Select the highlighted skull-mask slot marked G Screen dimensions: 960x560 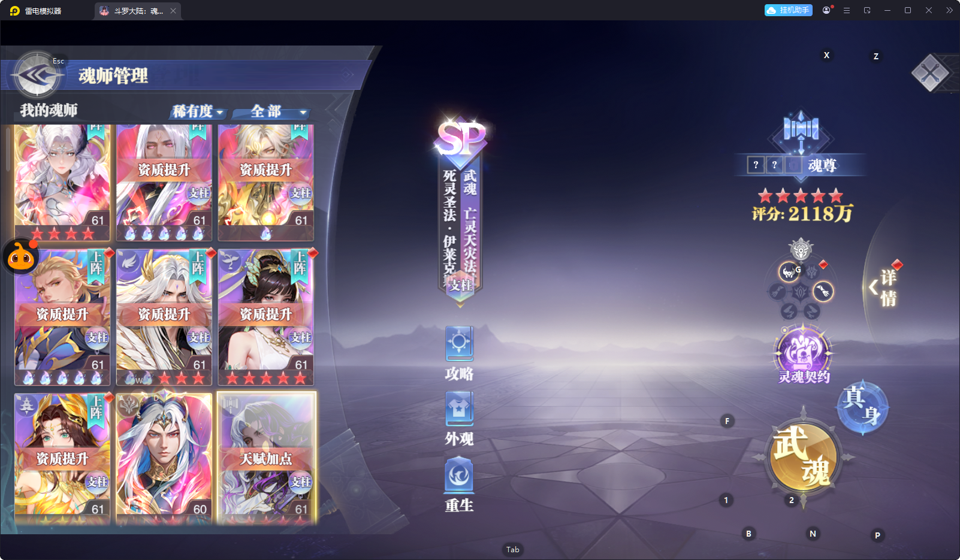tap(789, 272)
